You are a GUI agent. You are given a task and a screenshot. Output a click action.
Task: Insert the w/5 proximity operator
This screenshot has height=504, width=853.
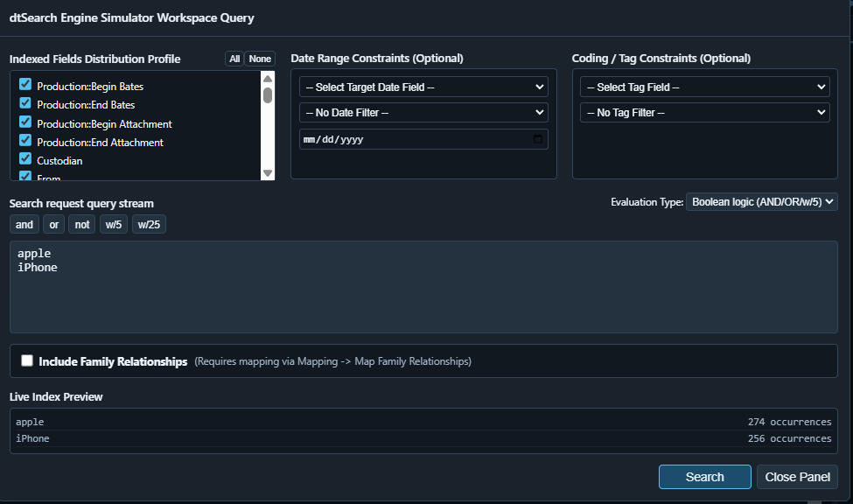[114, 224]
